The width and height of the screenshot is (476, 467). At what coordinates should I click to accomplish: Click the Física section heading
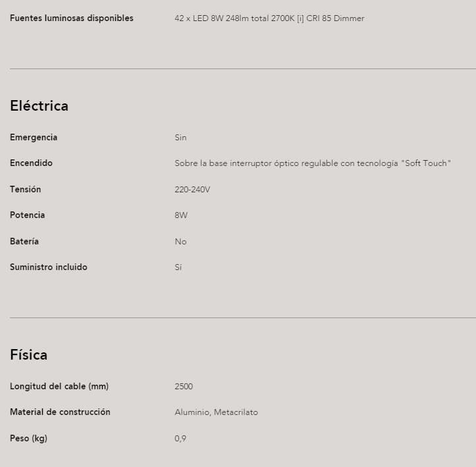point(28,354)
